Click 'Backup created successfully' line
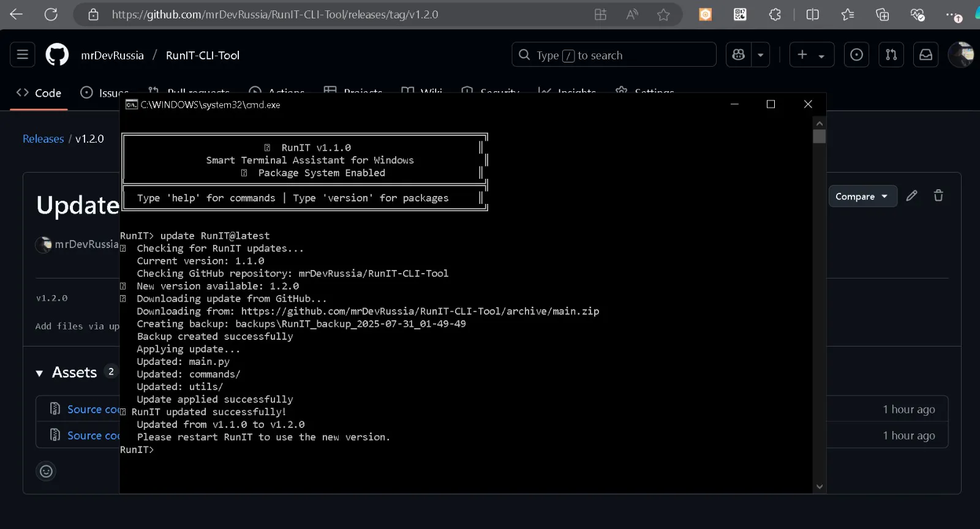The width and height of the screenshot is (980, 529). click(x=215, y=336)
